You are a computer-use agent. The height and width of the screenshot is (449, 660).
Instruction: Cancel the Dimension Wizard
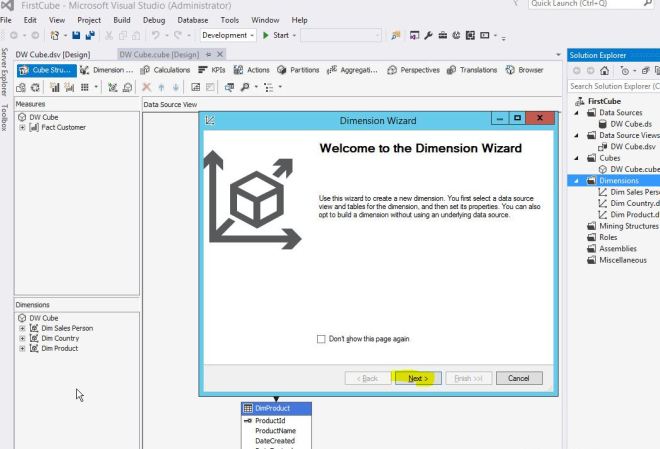518,378
